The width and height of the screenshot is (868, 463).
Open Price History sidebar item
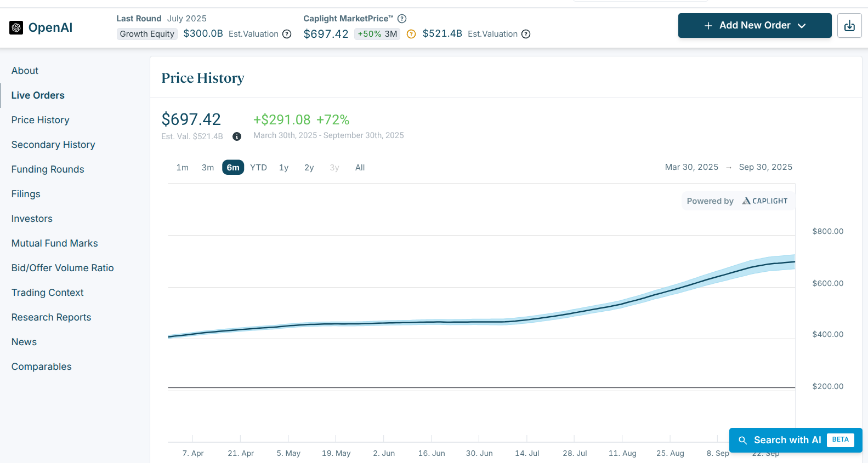[x=41, y=120]
